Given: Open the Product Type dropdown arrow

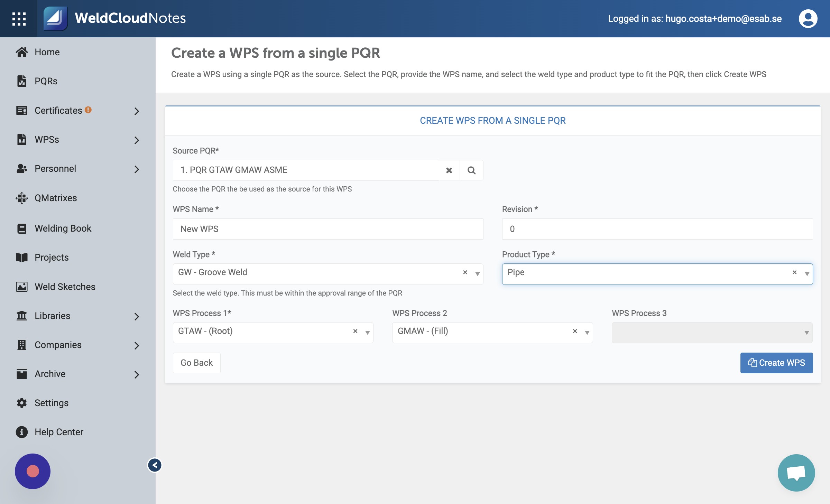Looking at the screenshot, I should 807,274.
